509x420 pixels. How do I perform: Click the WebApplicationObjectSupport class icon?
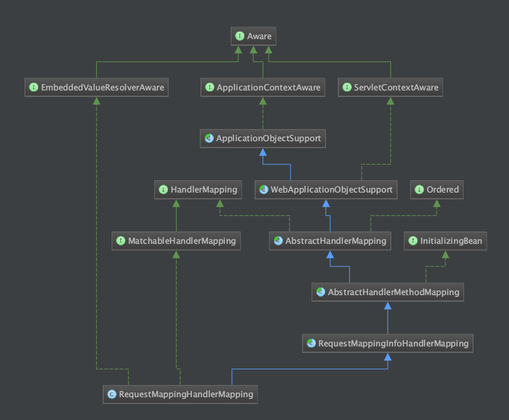tap(264, 190)
